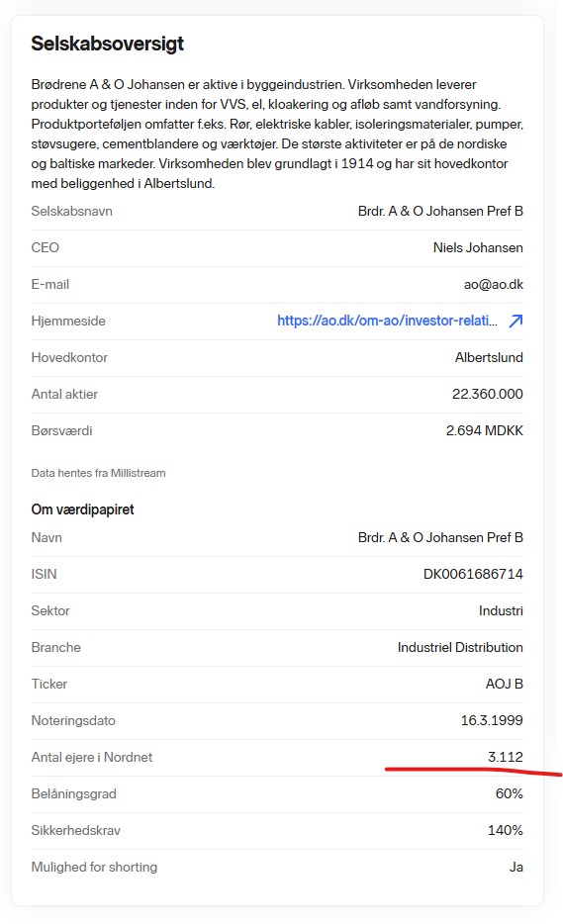Viewport: 563px width, 924px height.
Task: Click the share count 22.360.000
Action: click(x=488, y=394)
